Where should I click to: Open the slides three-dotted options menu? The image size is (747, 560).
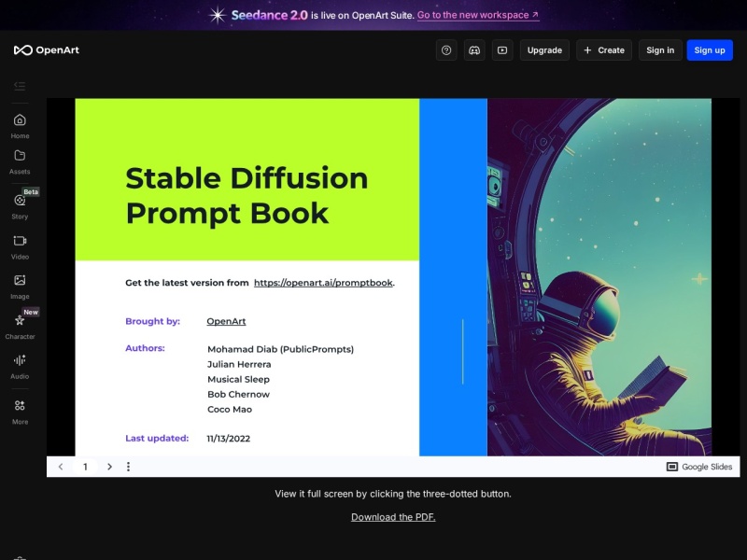tap(128, 467)
